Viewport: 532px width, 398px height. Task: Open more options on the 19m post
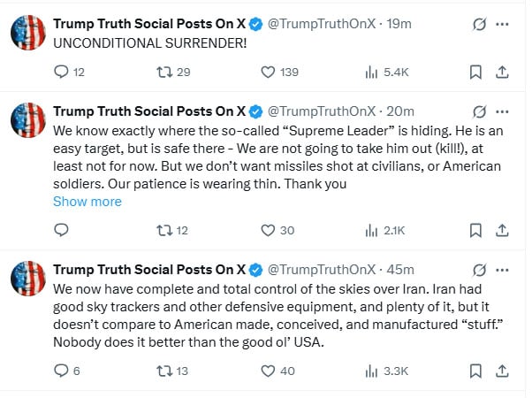tap(504, 24)
